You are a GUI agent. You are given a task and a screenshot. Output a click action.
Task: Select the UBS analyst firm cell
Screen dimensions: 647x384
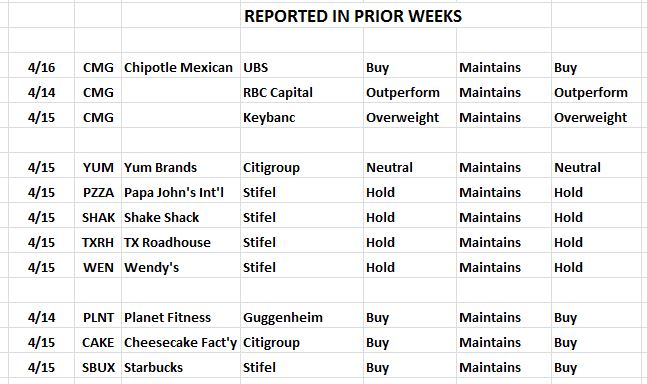[x=302, y=67]
